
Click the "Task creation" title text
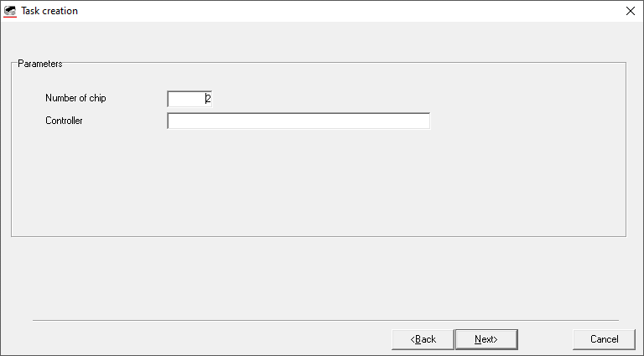pyautogui.click(x=49, y=11)
